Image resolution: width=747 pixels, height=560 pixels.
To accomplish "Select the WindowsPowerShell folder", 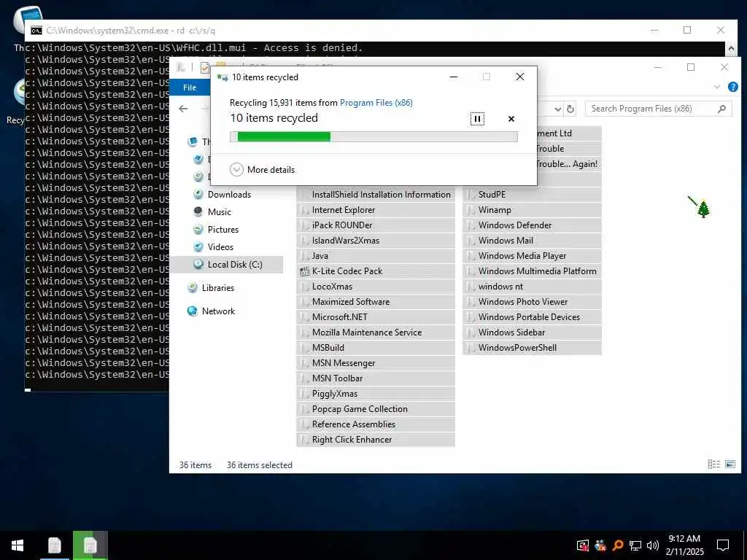I will pyautogui.click(x=532, y=348).
